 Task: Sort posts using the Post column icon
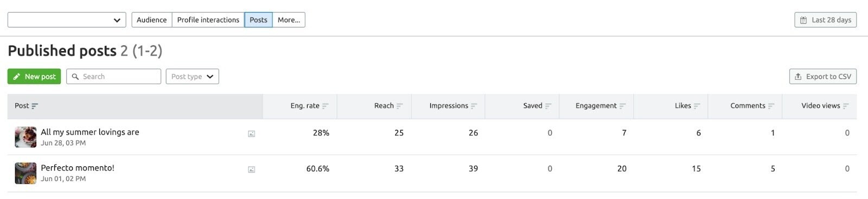point(35,106)
